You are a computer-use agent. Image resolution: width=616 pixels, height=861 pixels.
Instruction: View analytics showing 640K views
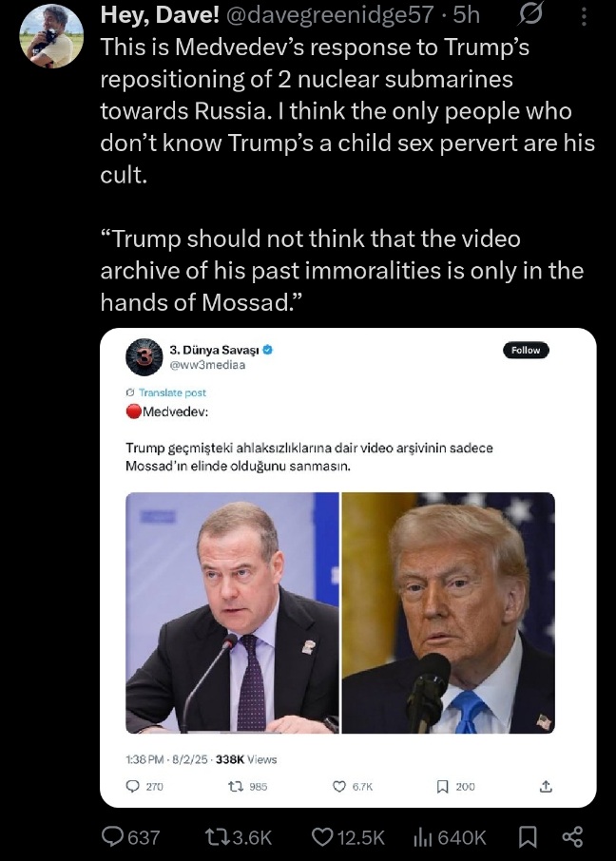pyautogui.click(x=450, y=837)
